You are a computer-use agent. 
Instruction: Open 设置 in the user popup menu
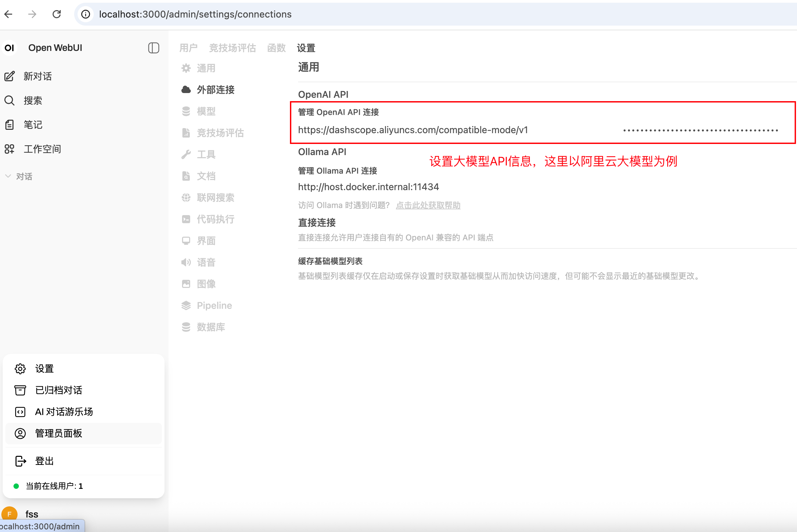point(84,368)
